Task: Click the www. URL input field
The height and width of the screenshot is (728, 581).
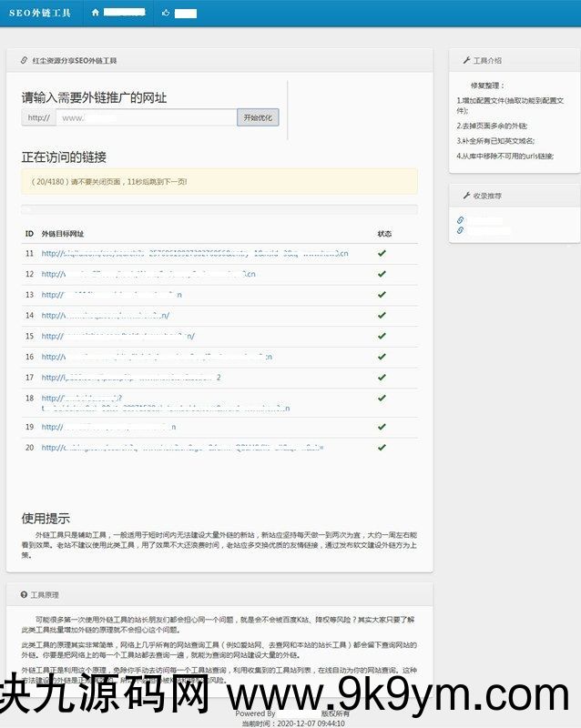Action: pos(146,117)
